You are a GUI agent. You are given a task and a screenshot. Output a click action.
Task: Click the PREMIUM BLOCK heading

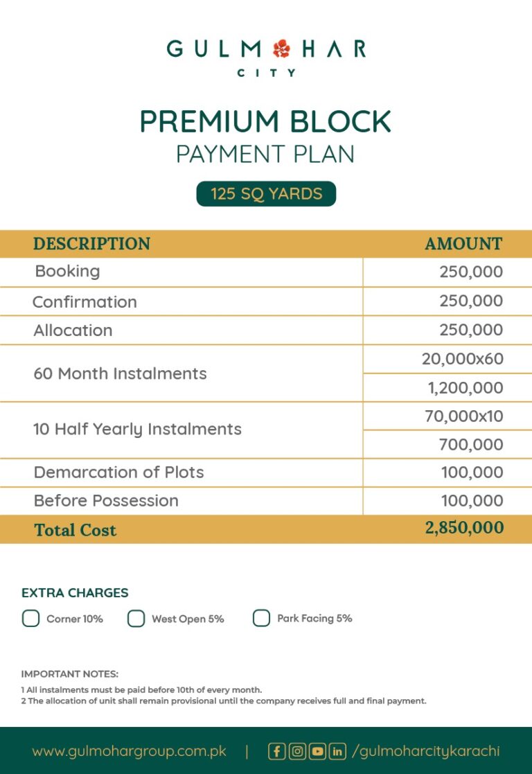click(265, 122)
